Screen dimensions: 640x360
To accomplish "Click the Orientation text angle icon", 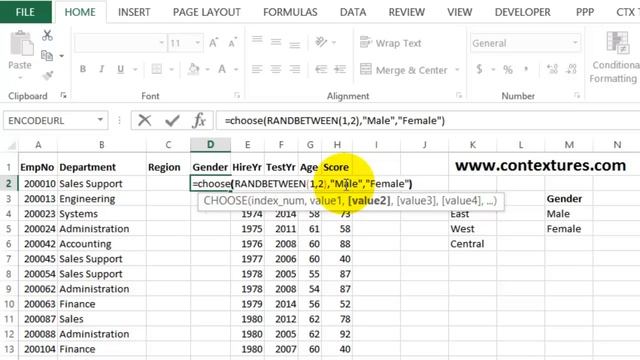I will coord(321,42).
